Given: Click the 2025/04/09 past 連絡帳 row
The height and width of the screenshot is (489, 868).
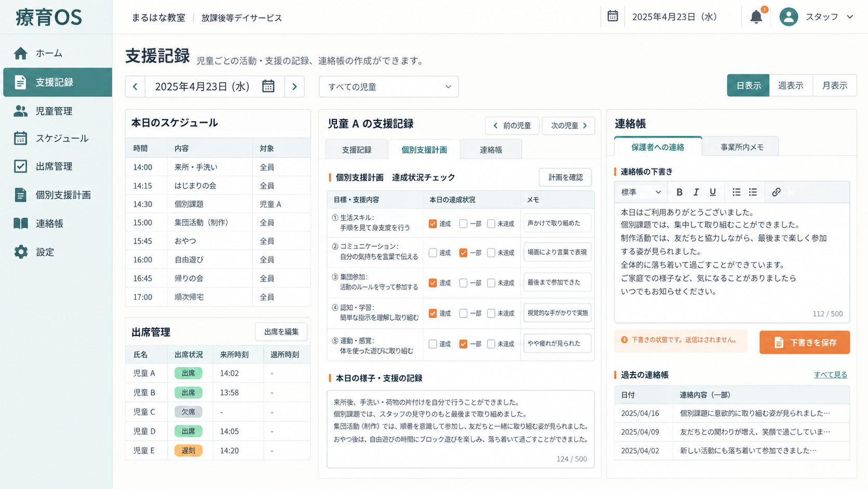Looking at the screenshot, I should [732, 432].
